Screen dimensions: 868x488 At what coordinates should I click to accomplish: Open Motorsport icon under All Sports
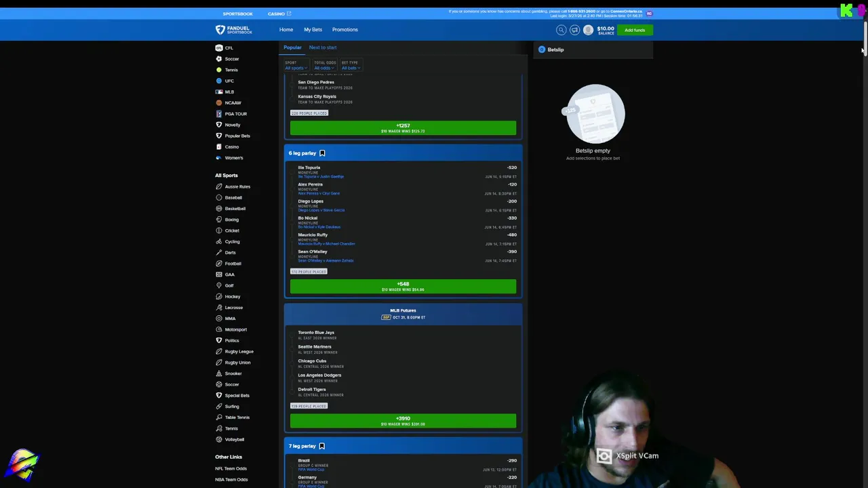point(218,329)
